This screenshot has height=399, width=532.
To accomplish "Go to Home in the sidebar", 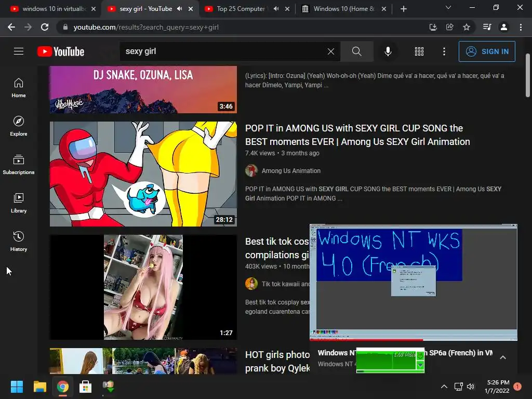I will pyautogui.click(x=19, y=88).
